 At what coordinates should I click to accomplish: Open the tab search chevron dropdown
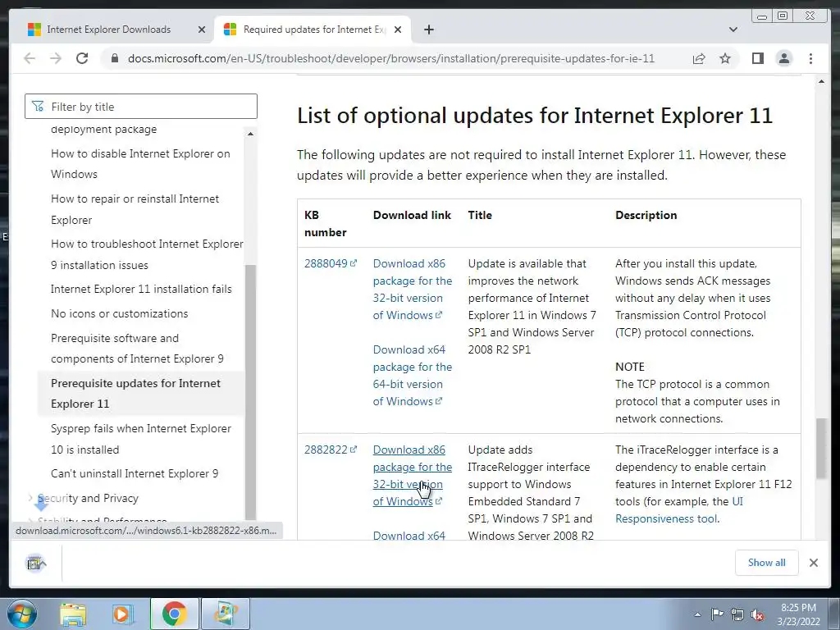(x=733, y=30)
